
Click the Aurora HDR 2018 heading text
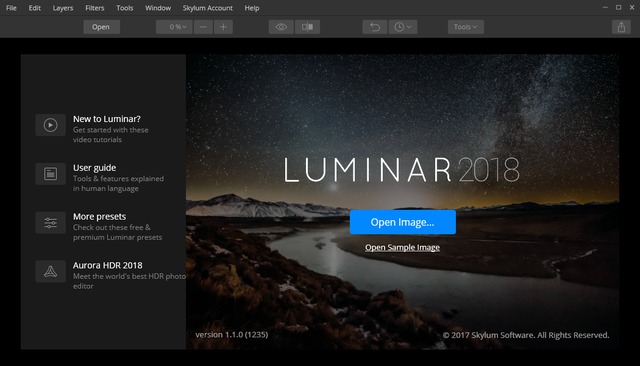click(108, 265)
